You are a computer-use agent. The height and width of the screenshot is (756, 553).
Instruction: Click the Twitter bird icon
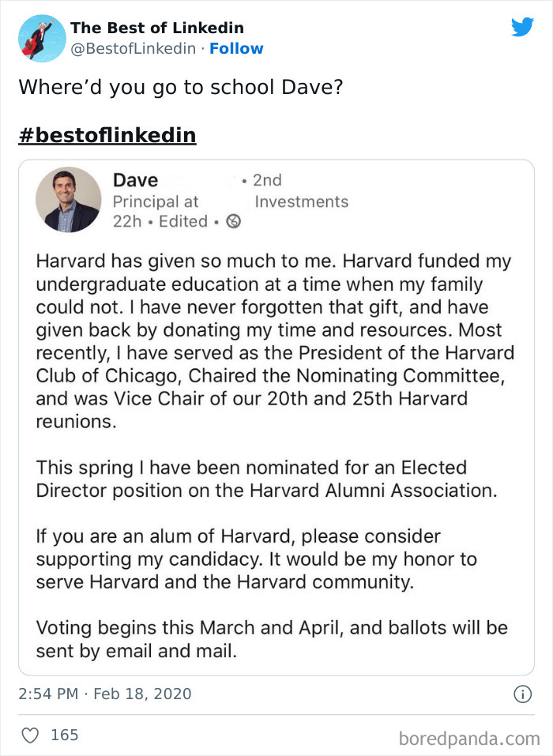coord(523,26)
